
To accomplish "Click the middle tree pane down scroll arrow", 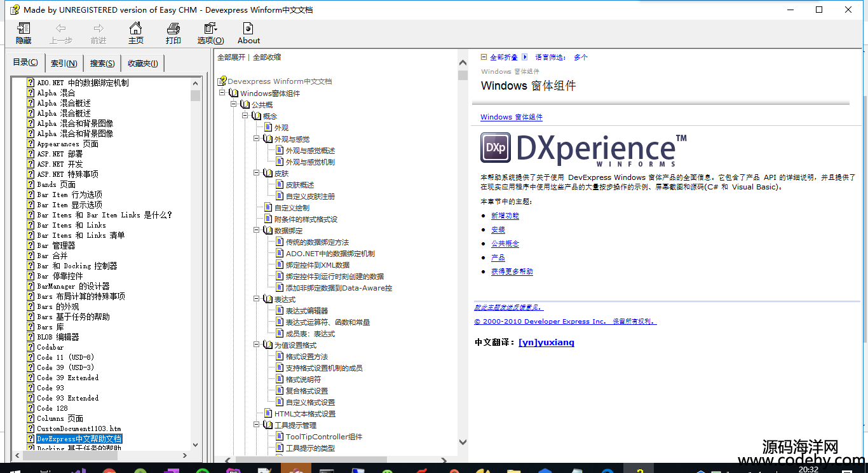I will click(x=463, y=442).
